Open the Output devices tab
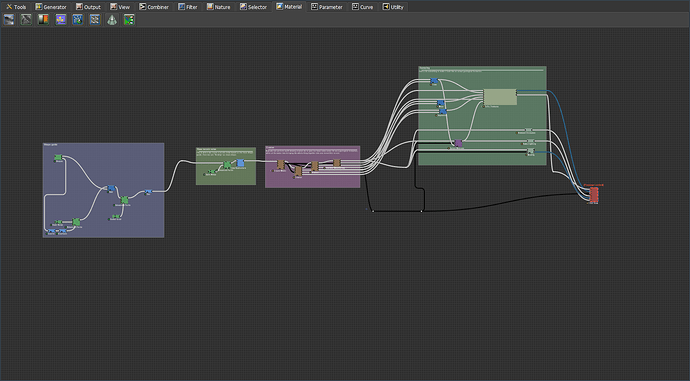Viewport: 690px width, 381px height. coord(88,7)
